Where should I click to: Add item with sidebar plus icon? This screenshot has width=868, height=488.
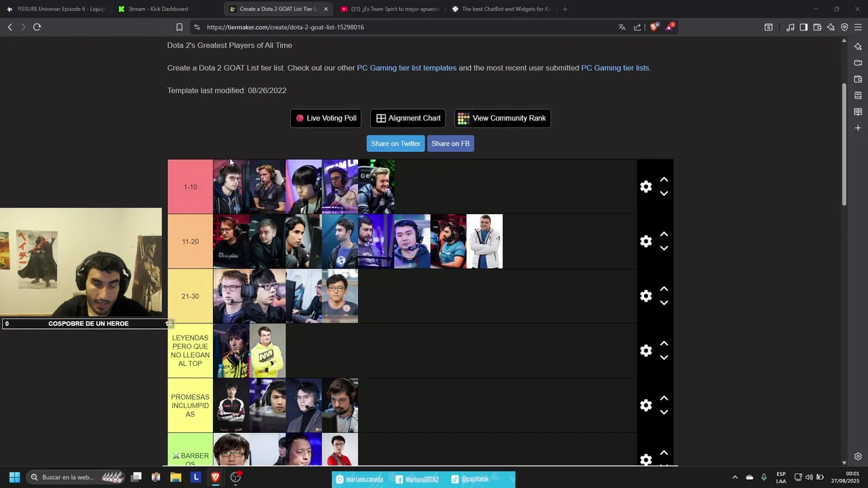pos(858,128)
